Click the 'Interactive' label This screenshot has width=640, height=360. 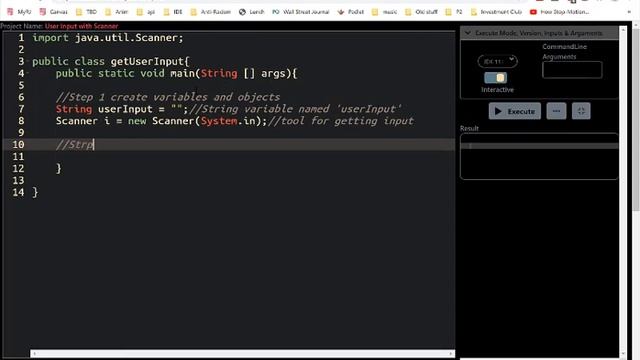pyautogui.click(x=497, y=89)
